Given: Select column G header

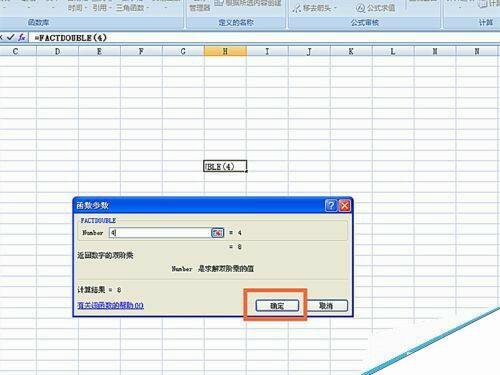Looking at the screenshot, I should [x=183, y=51].
